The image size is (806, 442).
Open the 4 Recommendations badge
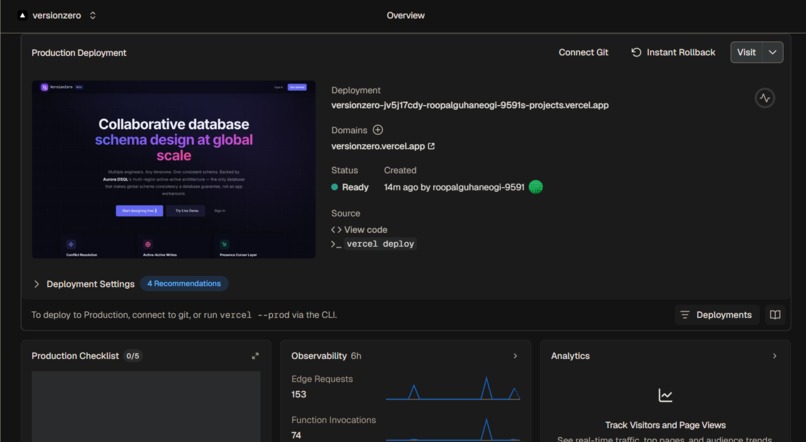tap(184, 284)
